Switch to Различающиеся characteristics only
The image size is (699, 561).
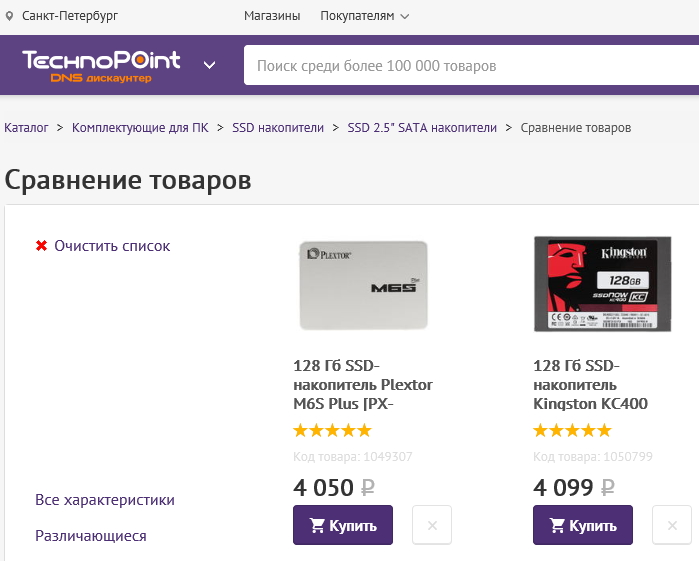tap(91, 536)
